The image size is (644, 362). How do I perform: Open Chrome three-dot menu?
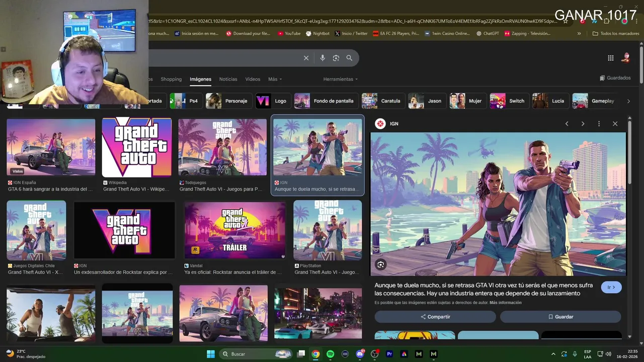coord(636,21)
